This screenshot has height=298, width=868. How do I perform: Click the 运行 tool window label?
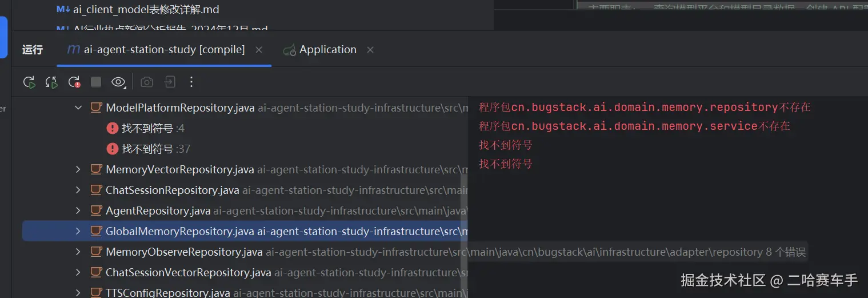click(33, 50)
